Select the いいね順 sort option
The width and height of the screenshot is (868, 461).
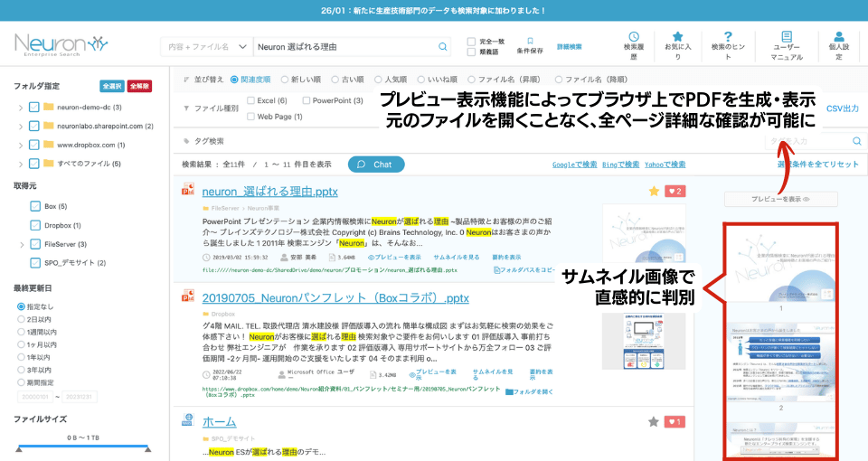click(x=420, y=80)
